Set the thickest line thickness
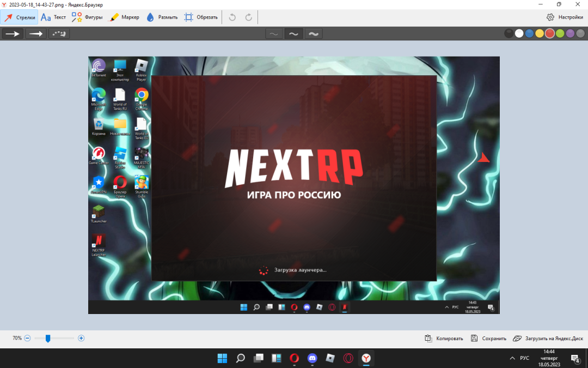Image resolution: width=588 pixels, height=368 pixels. coord(314,34)
